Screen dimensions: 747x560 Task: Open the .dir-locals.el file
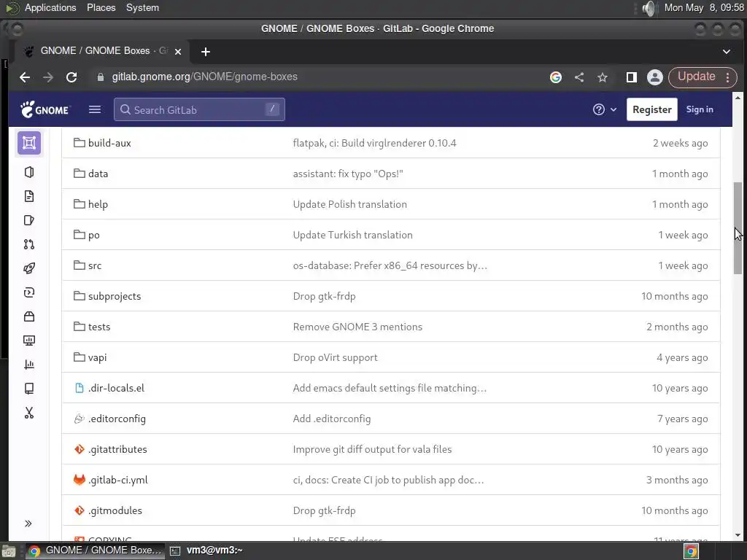point(116,388)
